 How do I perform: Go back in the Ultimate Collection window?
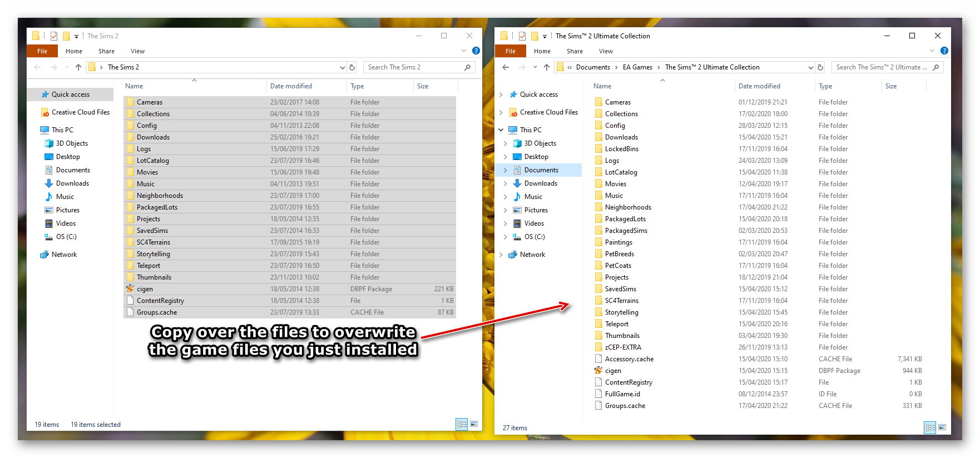pyautogui.click(x=506, y=67)
